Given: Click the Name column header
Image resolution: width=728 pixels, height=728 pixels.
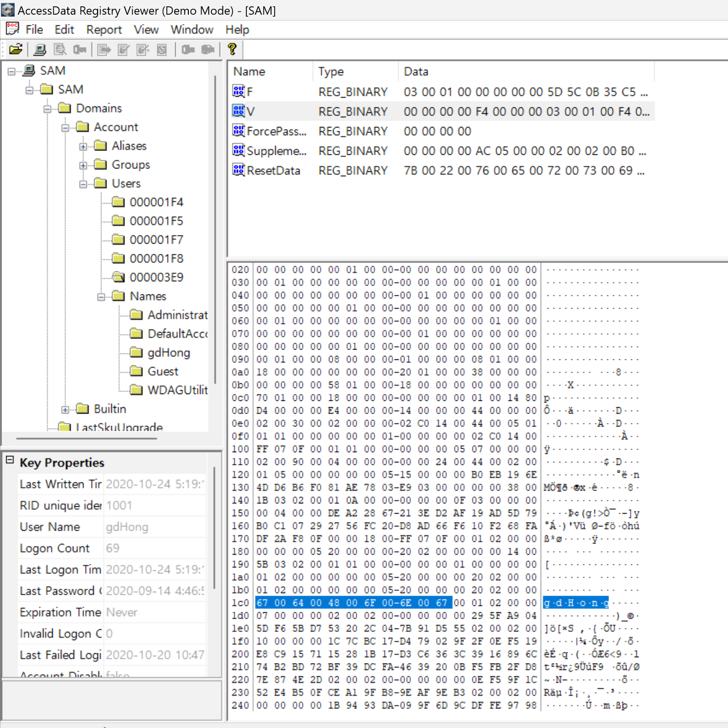Looking at the screenshot, I should 271,71.
